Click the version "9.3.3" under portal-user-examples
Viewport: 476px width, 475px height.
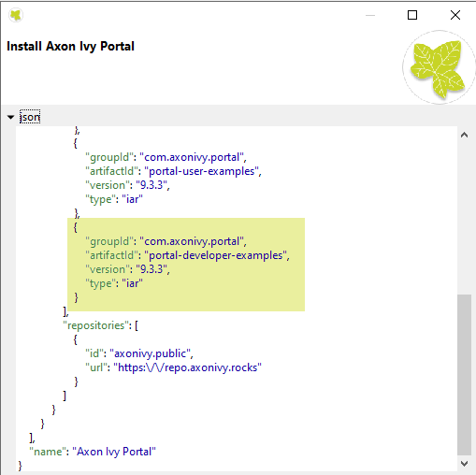click(152, 185)
